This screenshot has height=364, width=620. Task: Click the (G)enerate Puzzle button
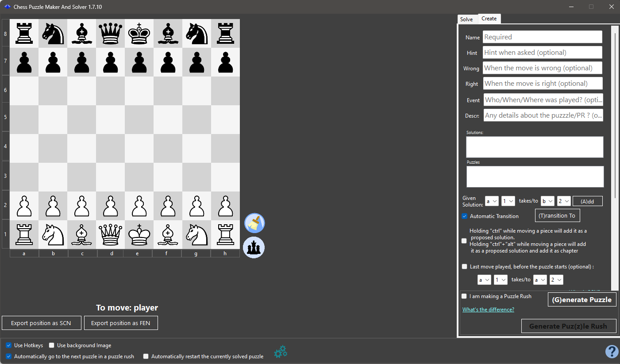click(582, 299)
